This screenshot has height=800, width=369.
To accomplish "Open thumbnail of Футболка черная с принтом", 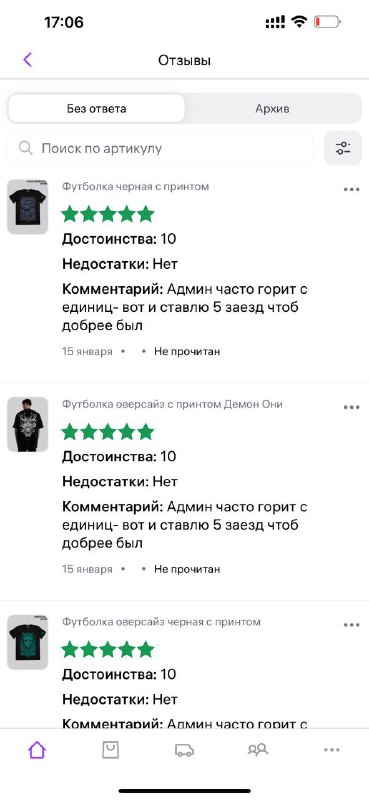I will (x=28, y=207).
